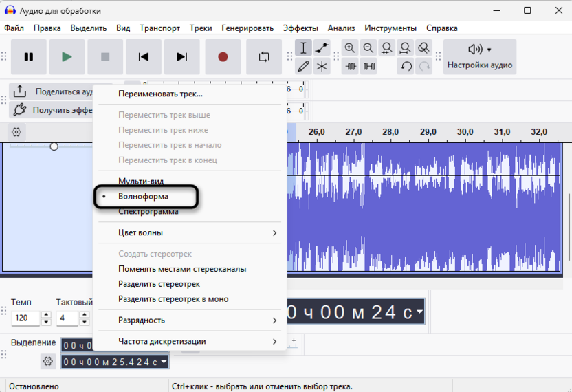Fit project to width zoom icon
Viewport: 572px width, 392px height.
tap(406, 48)
